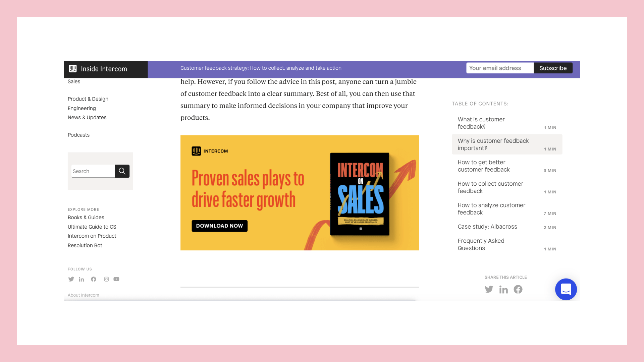Jump to Frequently Asked Questions section
This screenshot has height=362, width=644.
click(x=507, y=244)
